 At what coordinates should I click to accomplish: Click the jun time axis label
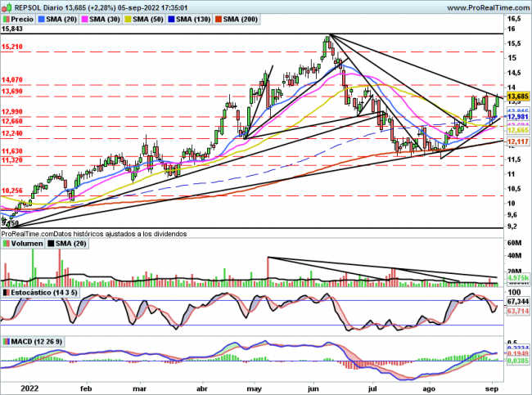coord(313,388)
